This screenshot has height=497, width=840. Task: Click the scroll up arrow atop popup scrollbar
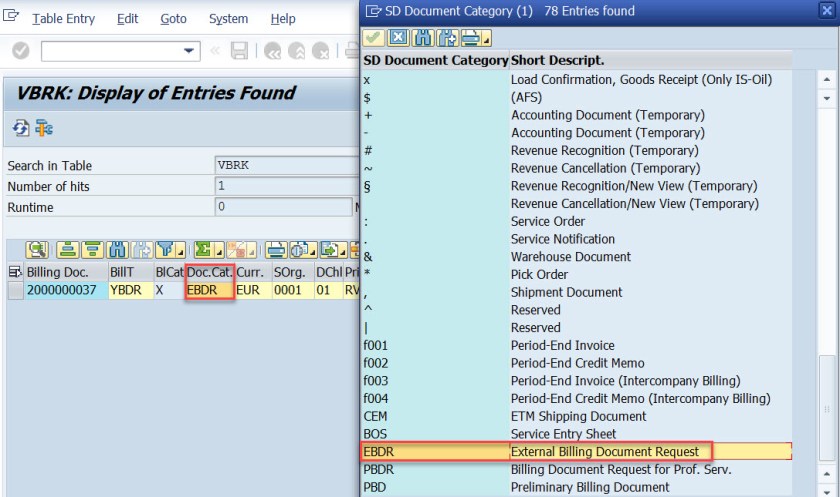coord(827,79)
